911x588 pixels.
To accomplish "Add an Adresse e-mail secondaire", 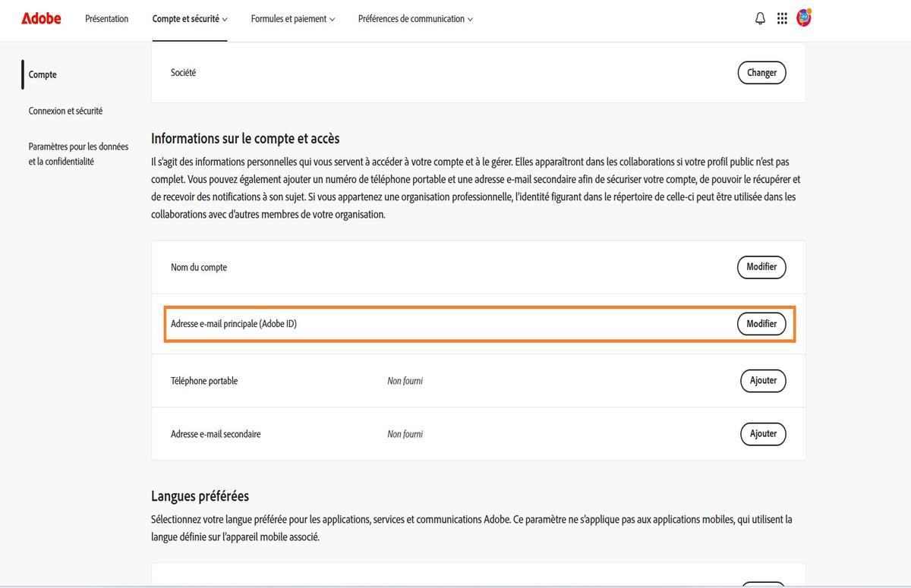I will [x=762, y=433].
